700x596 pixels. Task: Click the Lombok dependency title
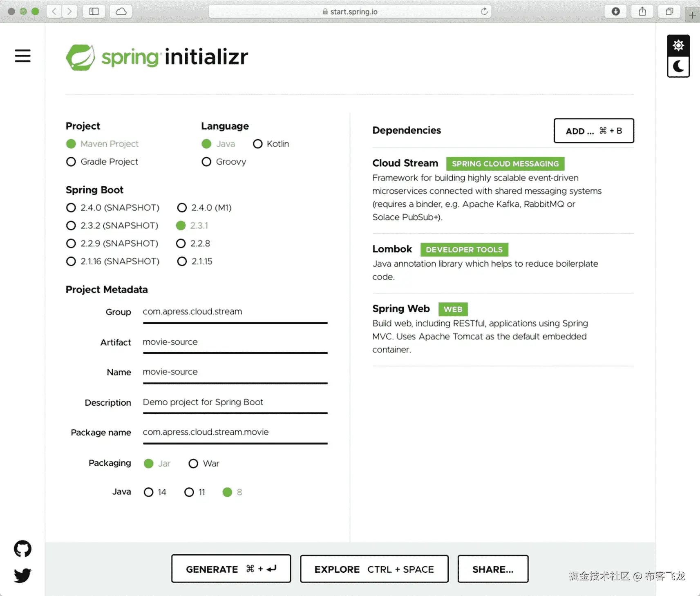click(392, 249)
